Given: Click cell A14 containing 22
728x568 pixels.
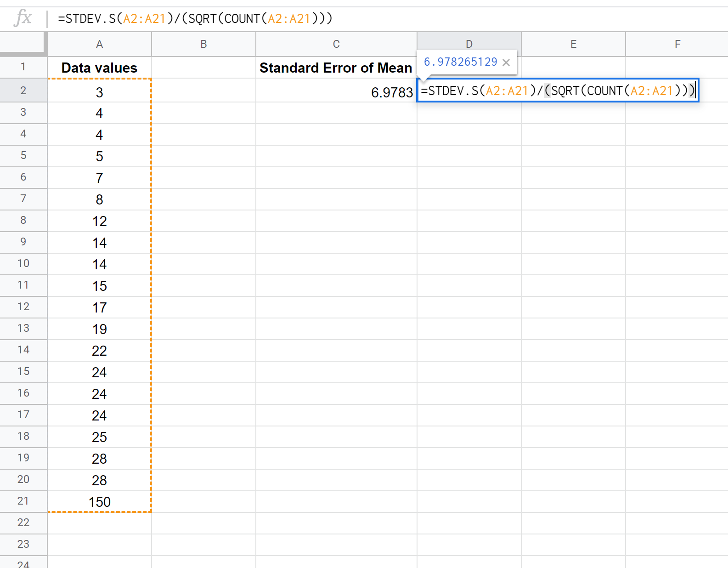Looking at the screenshot, I should 100,351.
